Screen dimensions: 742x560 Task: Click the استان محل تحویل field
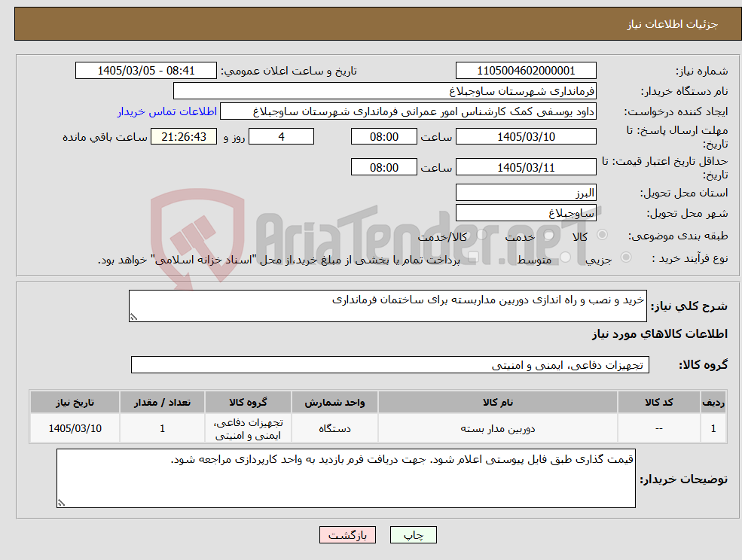(526, 193)
